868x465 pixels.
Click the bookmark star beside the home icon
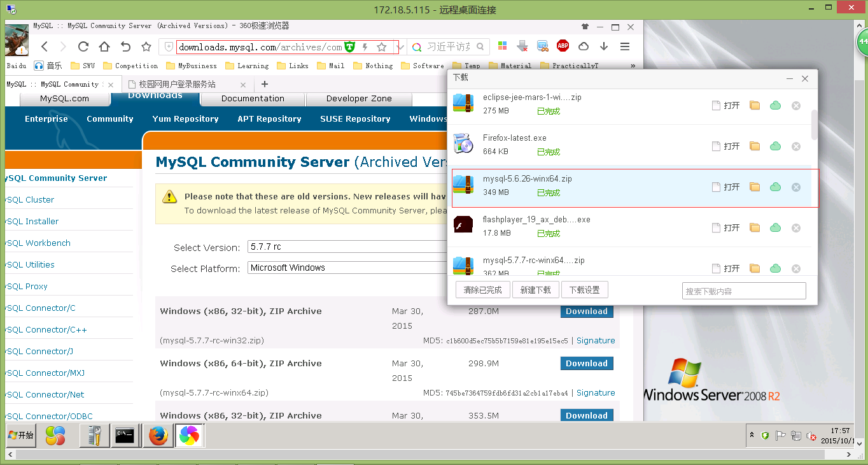(x=146, y=46)
